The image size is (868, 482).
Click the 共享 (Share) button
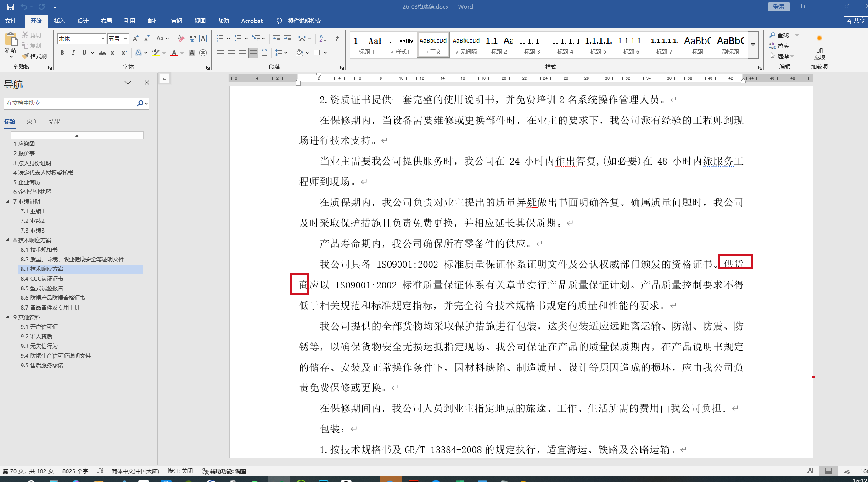coord(856,21)
